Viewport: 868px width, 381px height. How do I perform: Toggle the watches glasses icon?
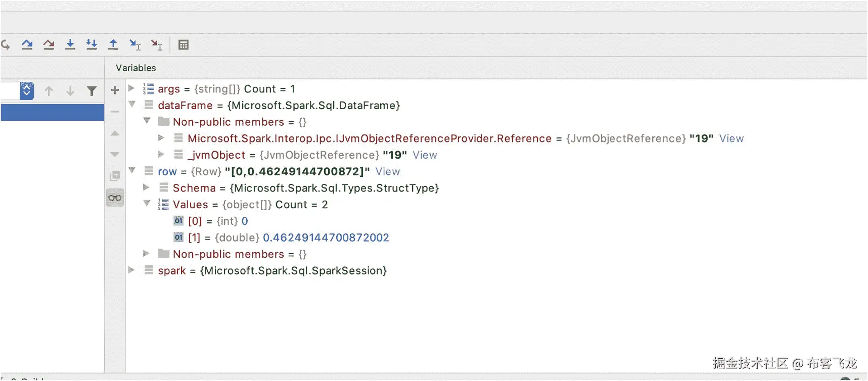115,198
